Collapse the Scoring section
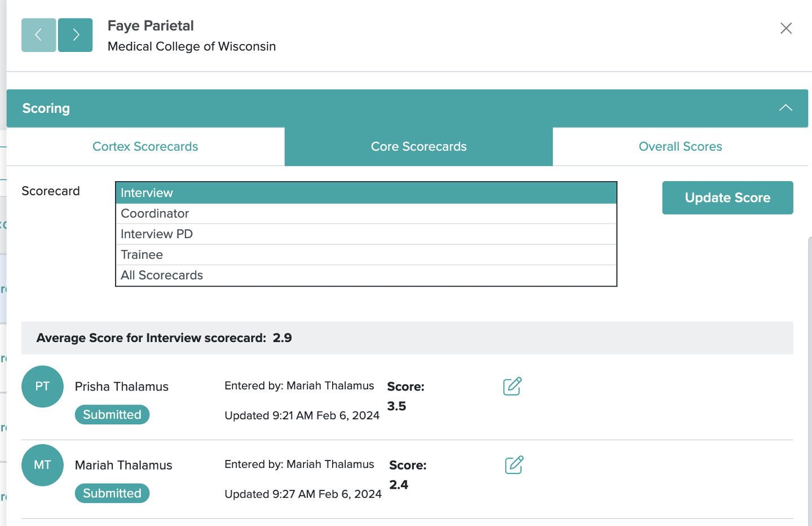This screenshot has height=526, width=812. 785,107
